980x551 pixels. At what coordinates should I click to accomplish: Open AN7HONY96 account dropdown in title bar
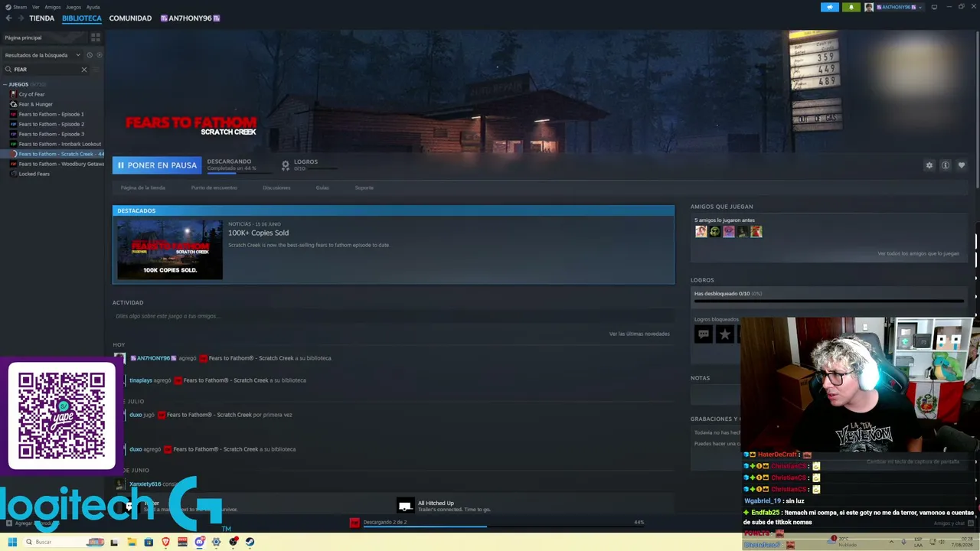coord(900,7)
